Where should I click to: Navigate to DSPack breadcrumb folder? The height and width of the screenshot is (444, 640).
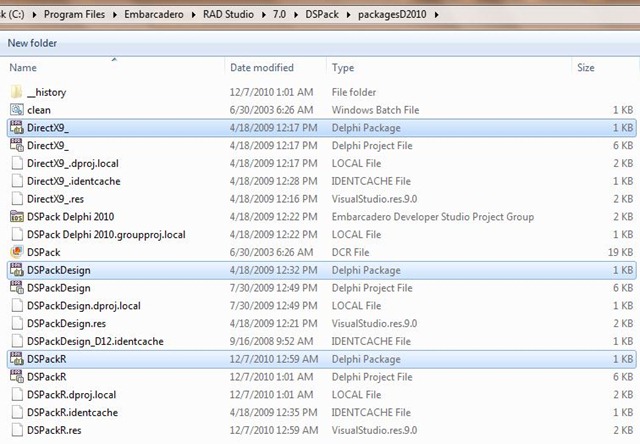pos(322,15)
